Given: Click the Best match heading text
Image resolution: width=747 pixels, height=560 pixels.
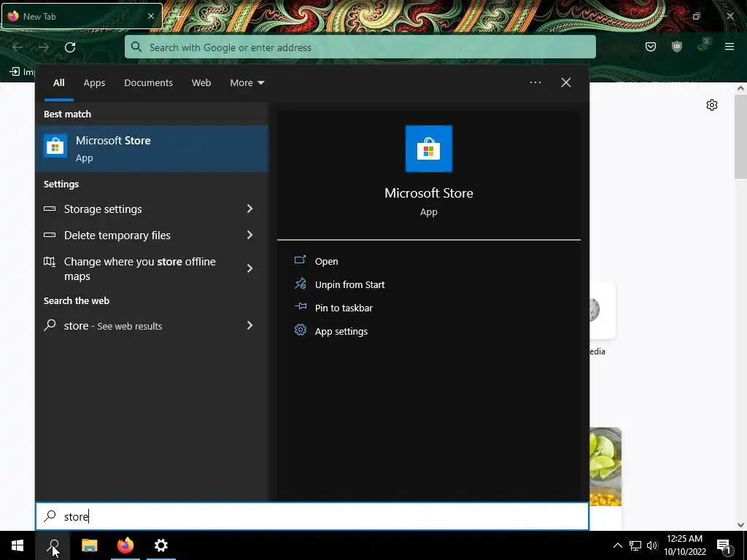Looking at the screenshot, I should 67,114.
